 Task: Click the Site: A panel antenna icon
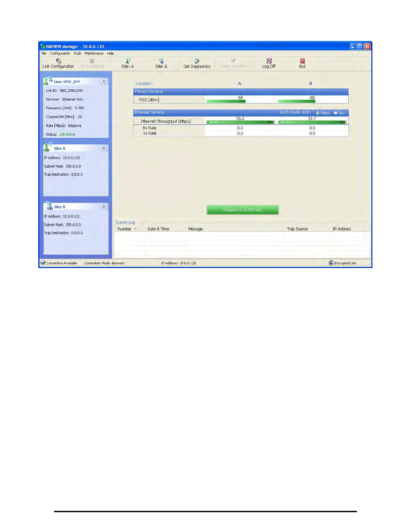(48, 146)
